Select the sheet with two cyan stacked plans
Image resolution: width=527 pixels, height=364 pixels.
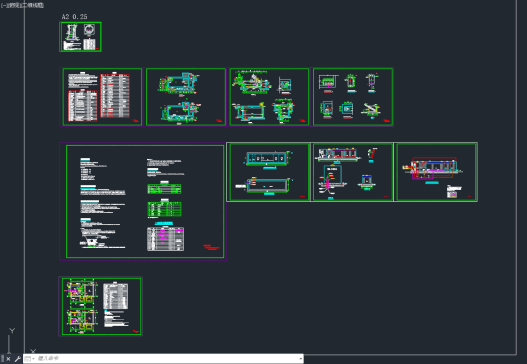coord(186,97)
